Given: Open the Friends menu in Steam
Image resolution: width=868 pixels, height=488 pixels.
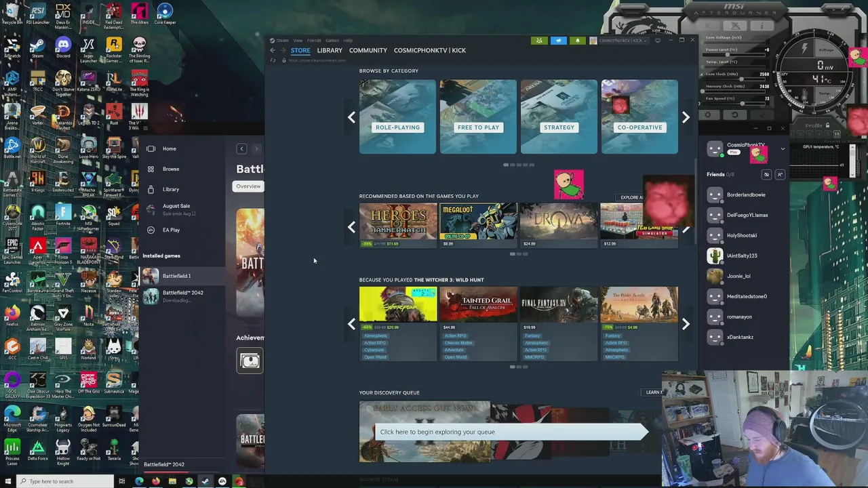Looking at the screenshot, I should [314, 41].
